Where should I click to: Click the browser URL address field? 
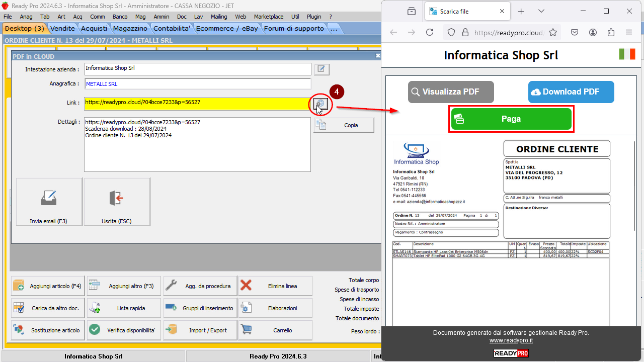coord(509,32)
